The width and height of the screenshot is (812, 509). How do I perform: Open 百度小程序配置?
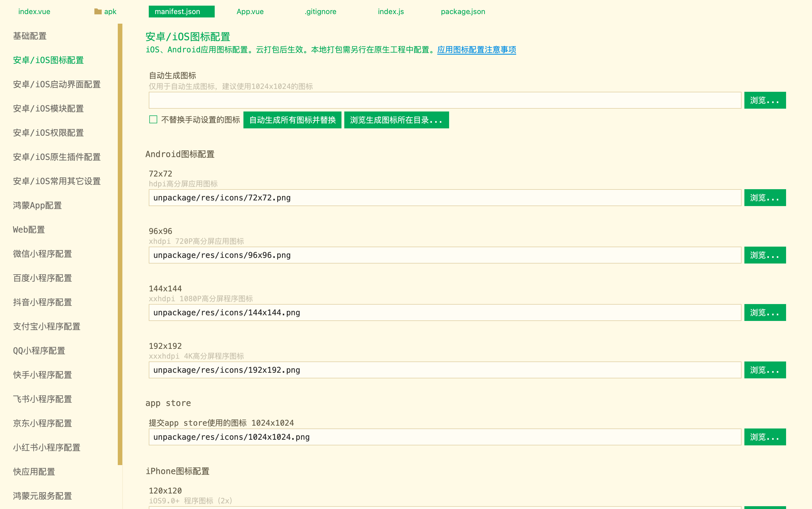(x=43, y=278)
